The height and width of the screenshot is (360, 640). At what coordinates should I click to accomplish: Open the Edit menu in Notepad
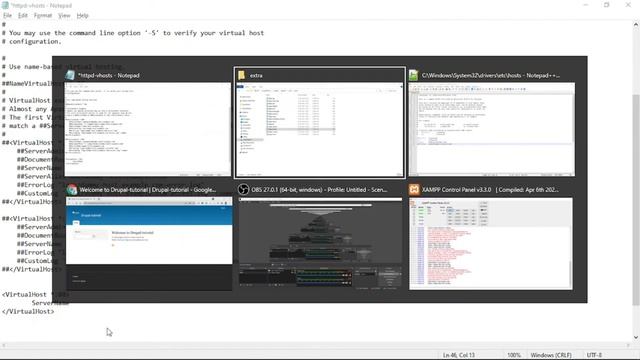click(x=23, y=16)
